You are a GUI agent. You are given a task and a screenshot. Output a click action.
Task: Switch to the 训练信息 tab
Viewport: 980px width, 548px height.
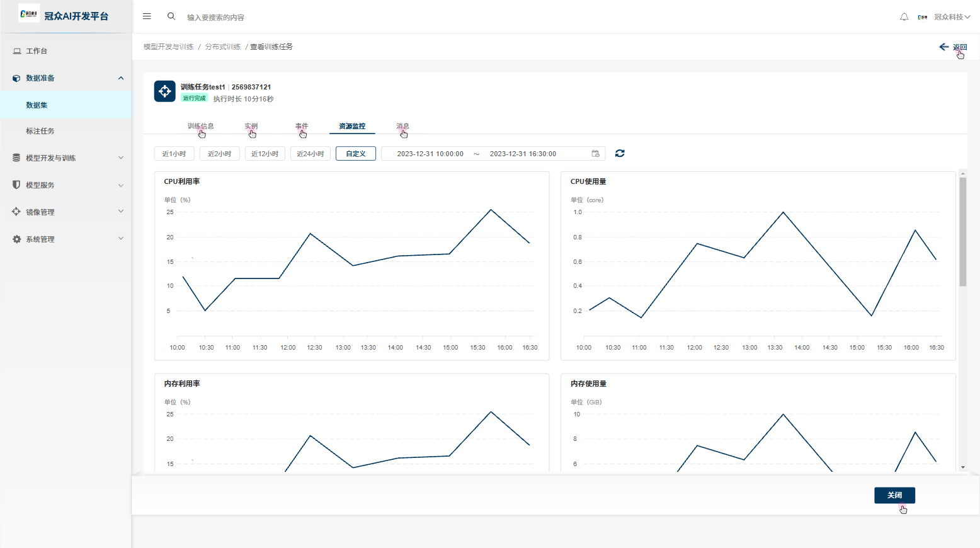click(200, 126)
